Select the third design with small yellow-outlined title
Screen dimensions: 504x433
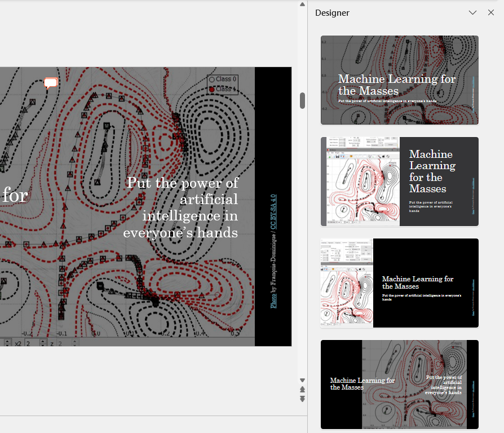tap(399, 283)
